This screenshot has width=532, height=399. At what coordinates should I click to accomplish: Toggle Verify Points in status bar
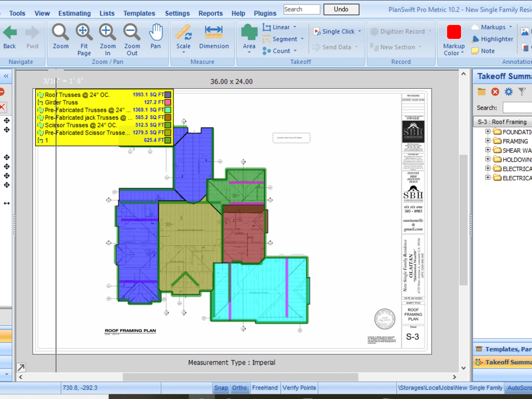tap(299, 388)
